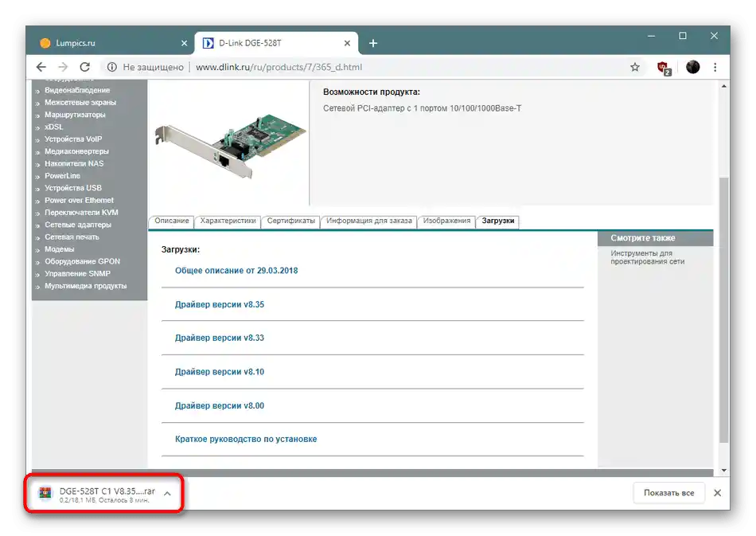Open Межсетевые экраны sidebar category
Viewport: 756px width, 536px height.
point(80,102)
